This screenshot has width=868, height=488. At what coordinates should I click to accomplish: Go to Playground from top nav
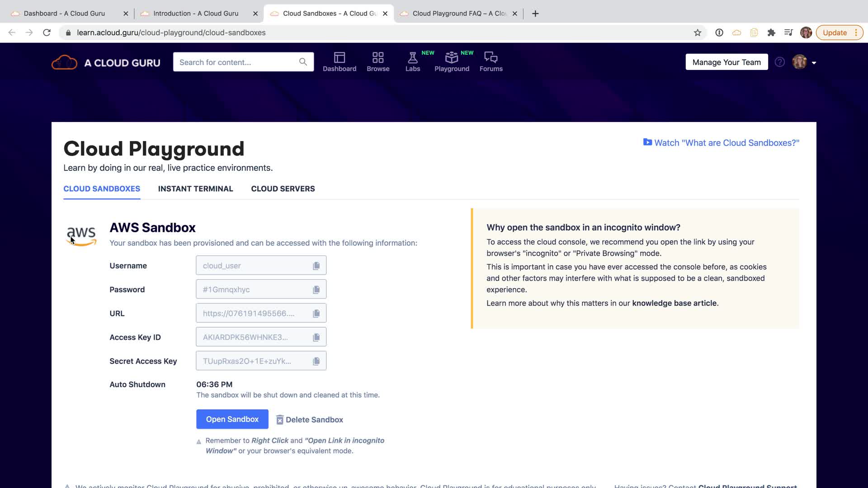click(x=451, y=62)
